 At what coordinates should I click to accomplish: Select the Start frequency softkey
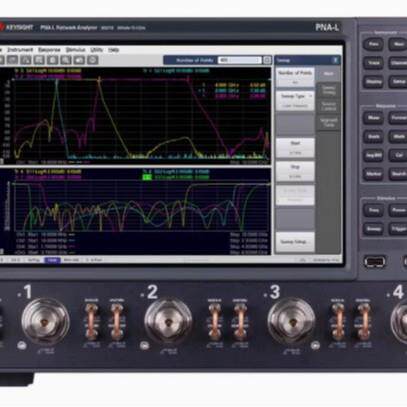tap(295, 148)
